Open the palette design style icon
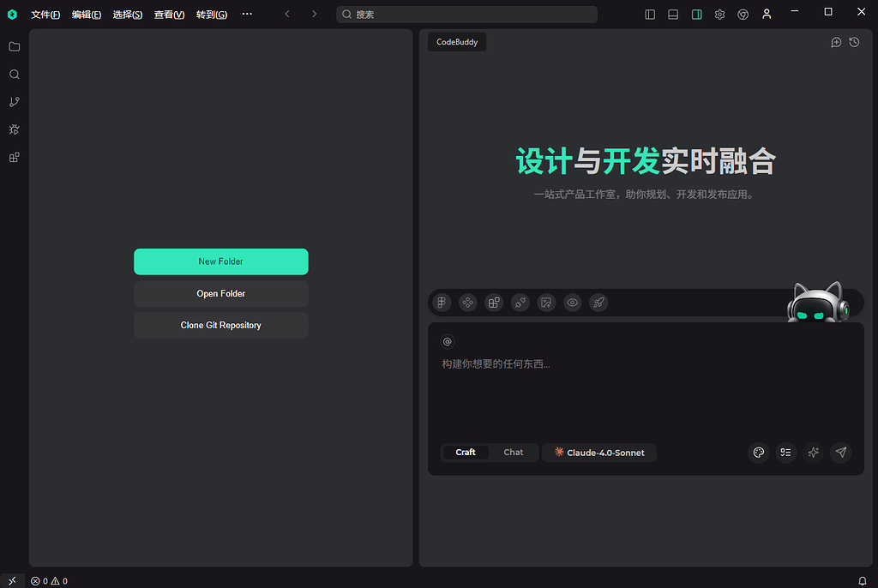The width and height of the screenshot is (878, 588). click(759, 453)
